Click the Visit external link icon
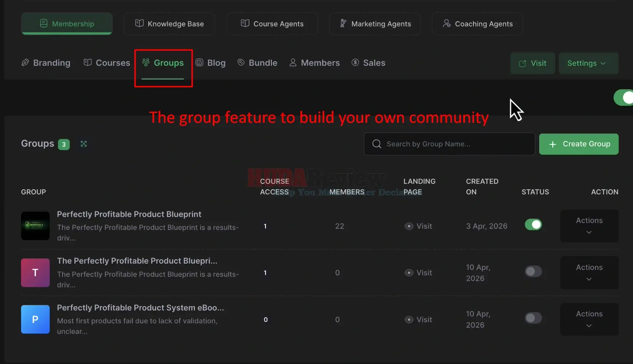 pyautogui.click(x=522, y=64)
